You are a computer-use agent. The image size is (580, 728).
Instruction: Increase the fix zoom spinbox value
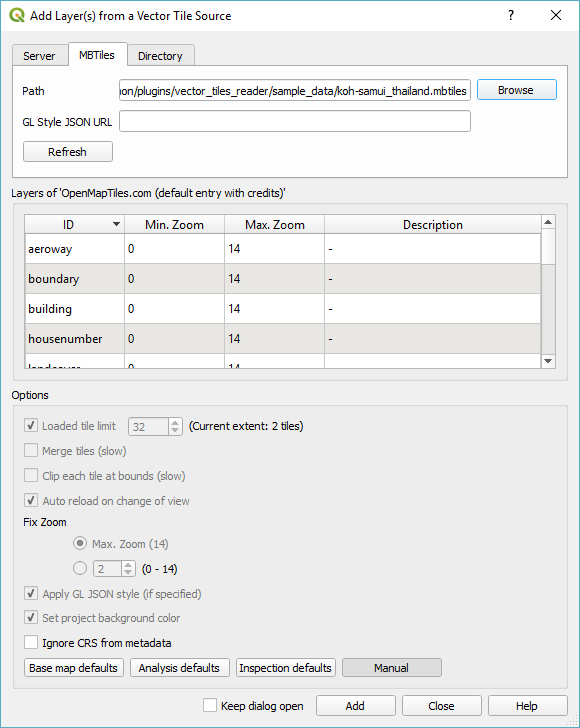(x=128, y=565)
